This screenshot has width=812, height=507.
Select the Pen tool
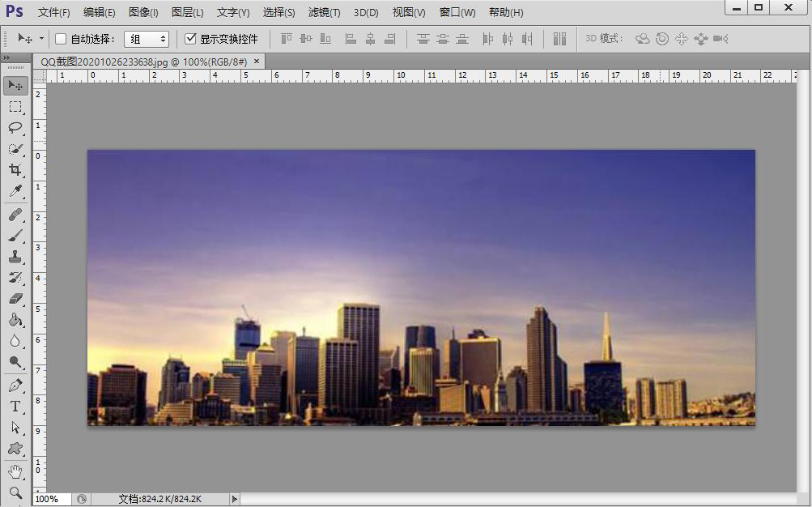point(15,385)
